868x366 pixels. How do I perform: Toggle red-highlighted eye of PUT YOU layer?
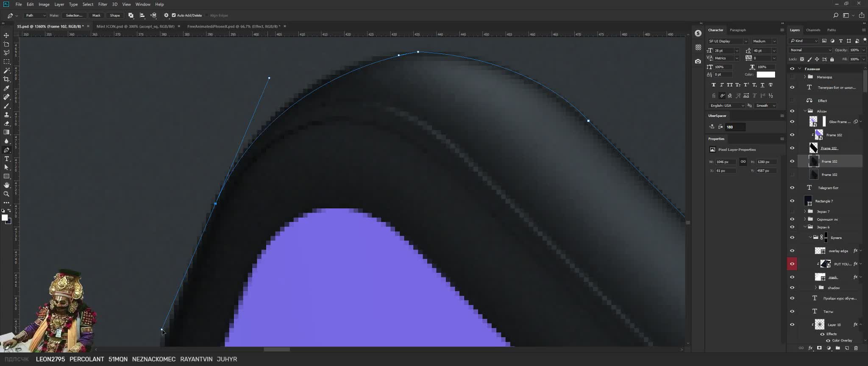pyautogui.click(x=792, y=264)
